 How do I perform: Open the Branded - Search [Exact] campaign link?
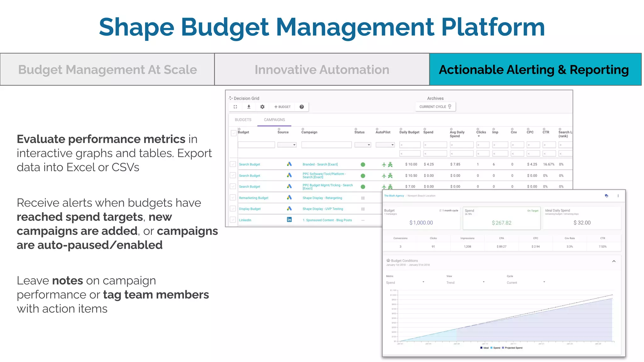(320, 164)
